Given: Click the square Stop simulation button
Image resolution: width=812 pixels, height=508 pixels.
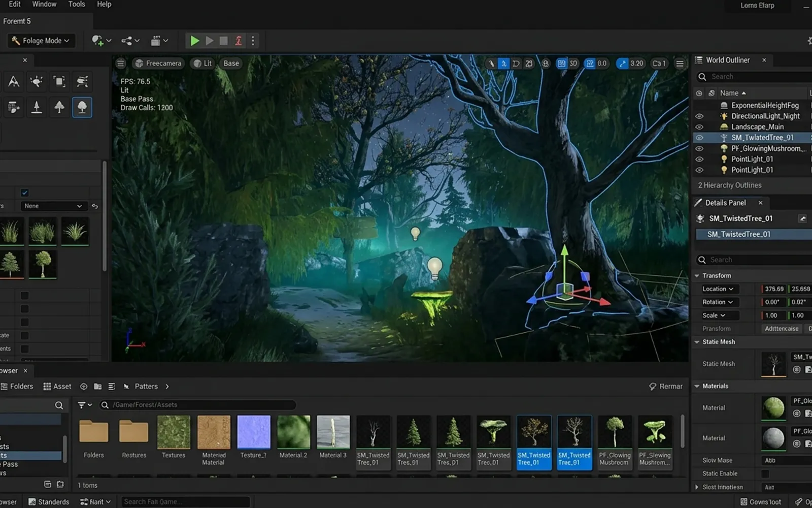Looking at the screenshot, I should [x=223, y=41].
